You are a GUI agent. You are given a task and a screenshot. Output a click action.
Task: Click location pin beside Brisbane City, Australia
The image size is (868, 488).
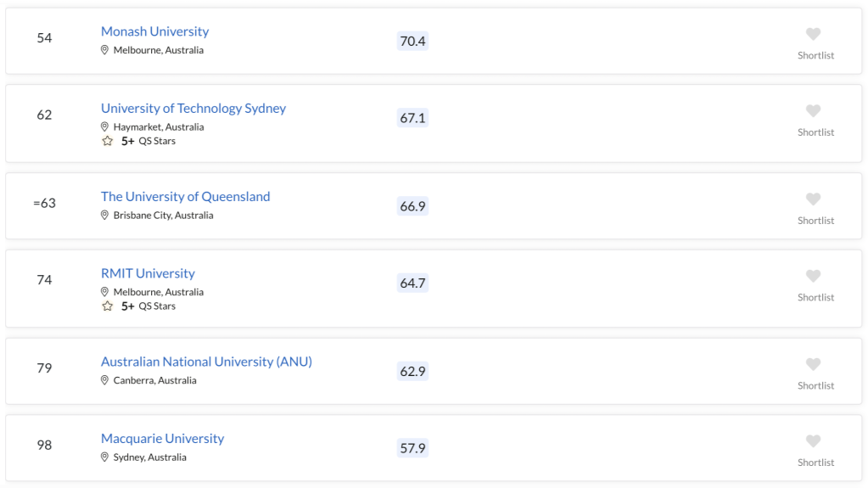[104, 215]
